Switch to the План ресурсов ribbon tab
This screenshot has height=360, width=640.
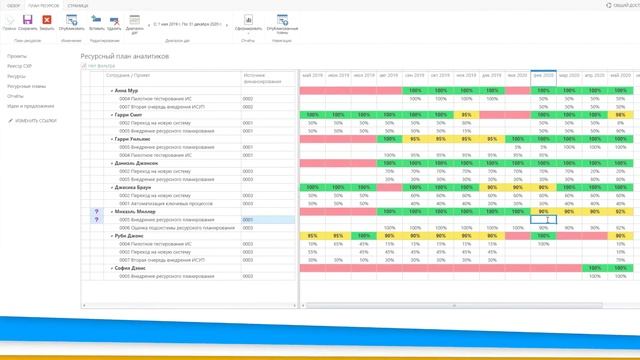coord(43,6)
